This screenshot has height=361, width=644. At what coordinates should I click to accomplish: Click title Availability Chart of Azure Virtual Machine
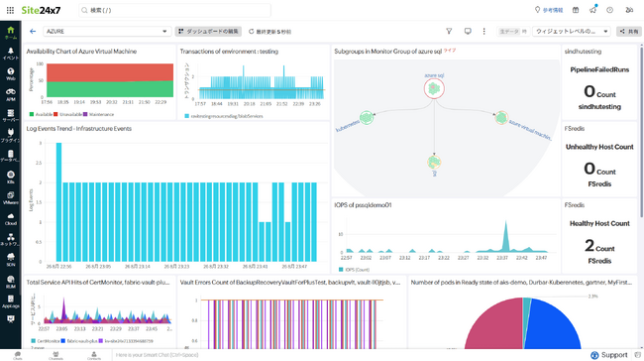pyautogui.click(x=81, y=52)
